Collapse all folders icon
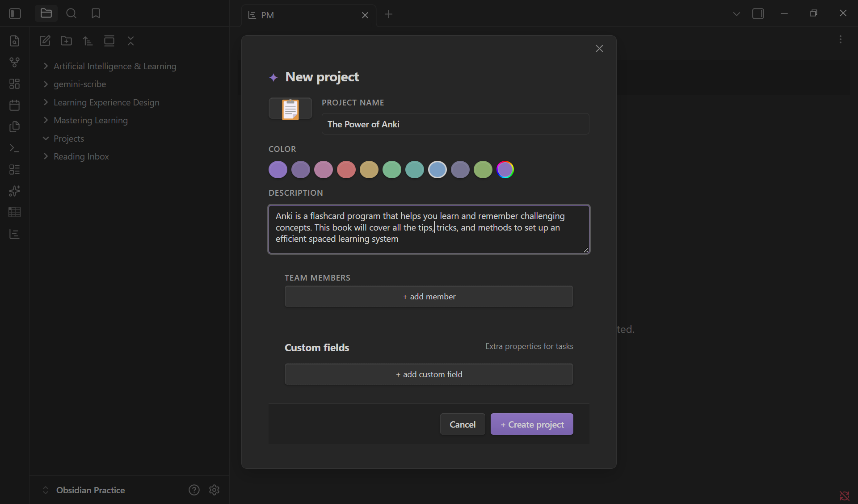 click(x=131, y=41)
